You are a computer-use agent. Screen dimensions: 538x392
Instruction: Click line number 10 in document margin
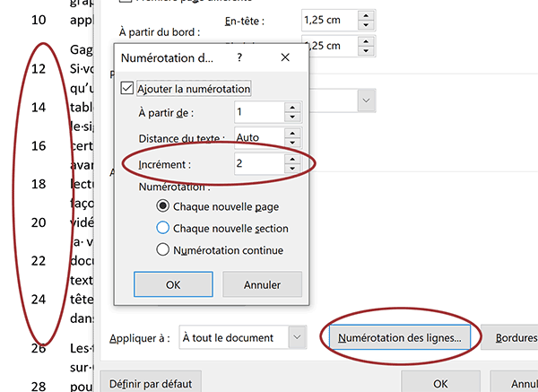(39, 20)
